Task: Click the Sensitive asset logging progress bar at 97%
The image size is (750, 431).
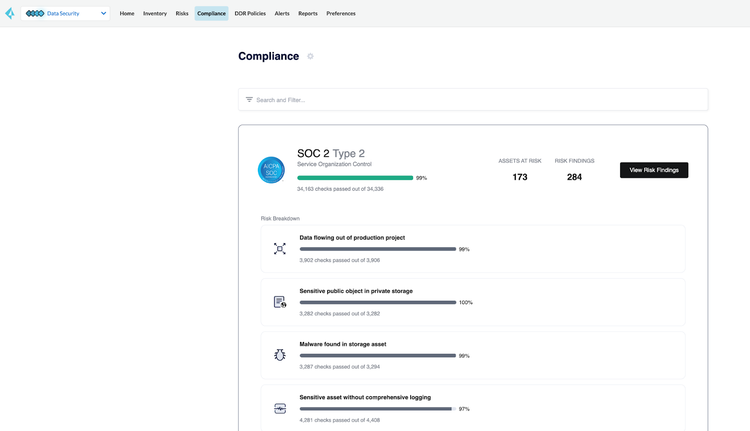Action: click(378, 409)
